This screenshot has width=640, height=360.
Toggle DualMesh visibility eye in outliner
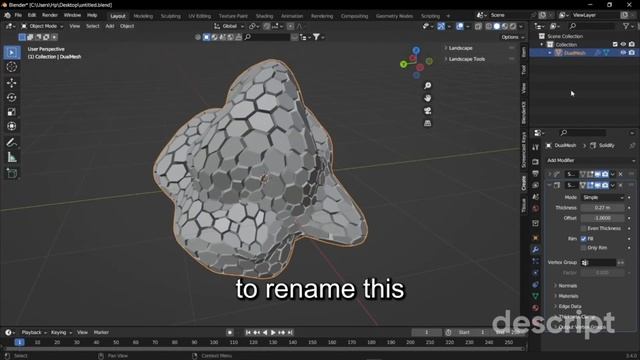(623, 53)
